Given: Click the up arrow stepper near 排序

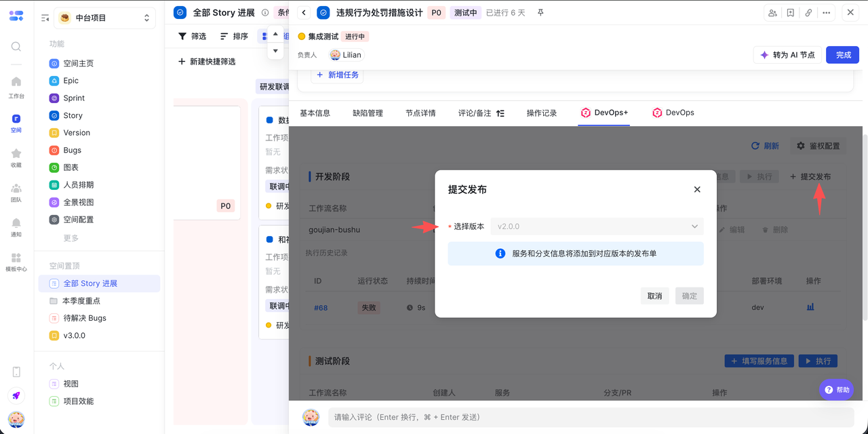Looking at the screenshot, I should (275, 34).
